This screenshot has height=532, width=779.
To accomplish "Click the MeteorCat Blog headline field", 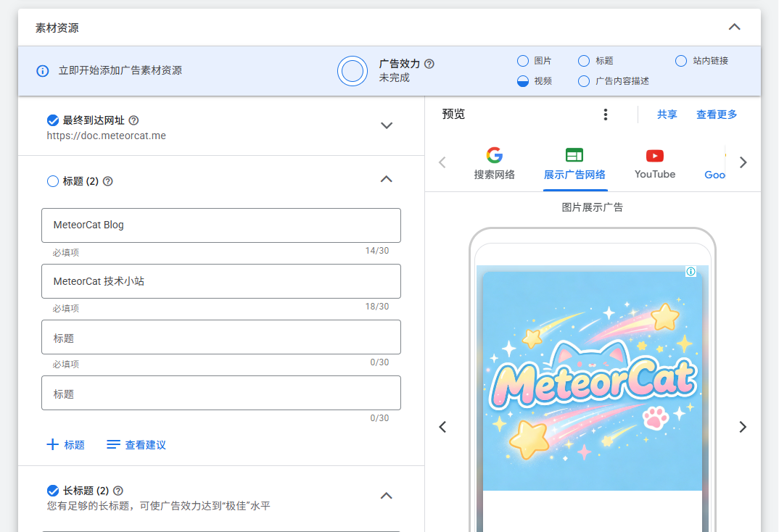I will tap(221, 225).
